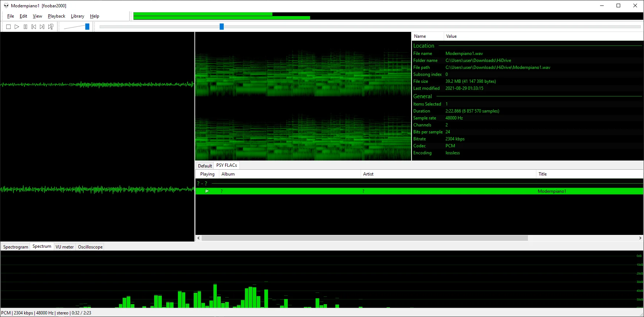Select the Modernpiano1 title in the playlist

tap(552, 191)
